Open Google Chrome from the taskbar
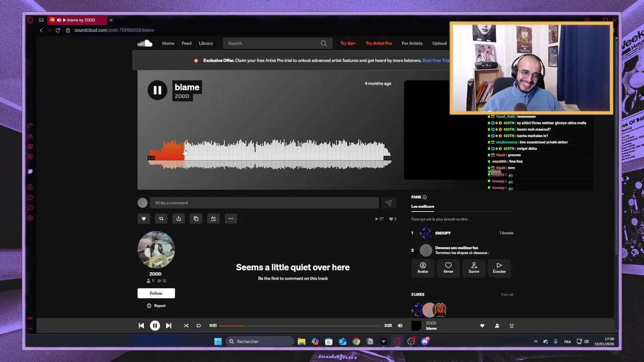Image resolution: width=644 pixels, height=362 pixels. pyautogui.click(x=356, y=342)
